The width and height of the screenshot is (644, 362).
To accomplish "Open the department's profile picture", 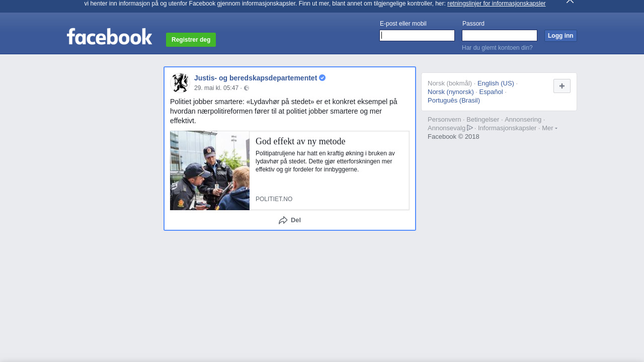I will click(x=180, y=83).
